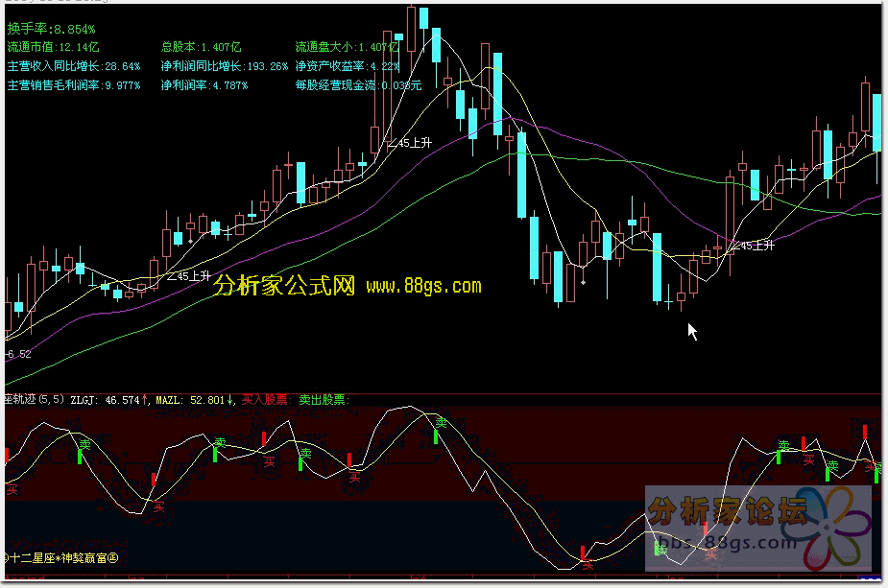Select the 流通盘大小:1.407亿 text

(x=348, y=47)
